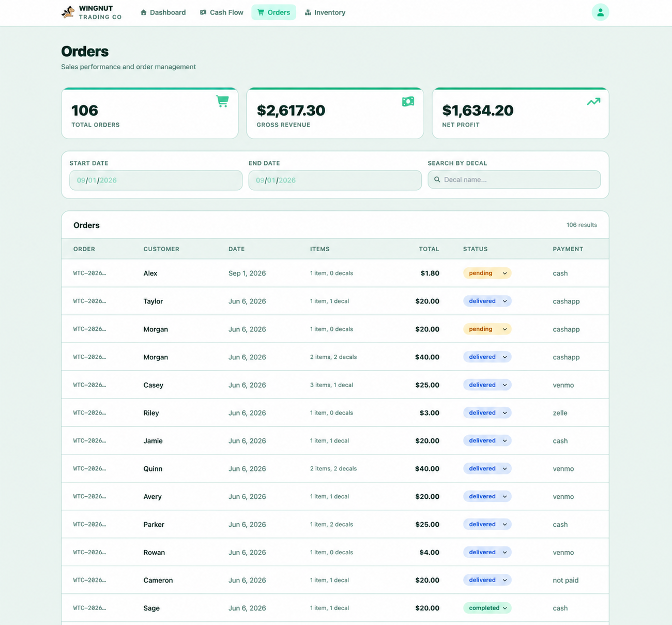Image resolution: width=672 pixels, height=625 pixels.
Task: Click the $3.00 total in Riley's row
Action: (x=430, y=413)
